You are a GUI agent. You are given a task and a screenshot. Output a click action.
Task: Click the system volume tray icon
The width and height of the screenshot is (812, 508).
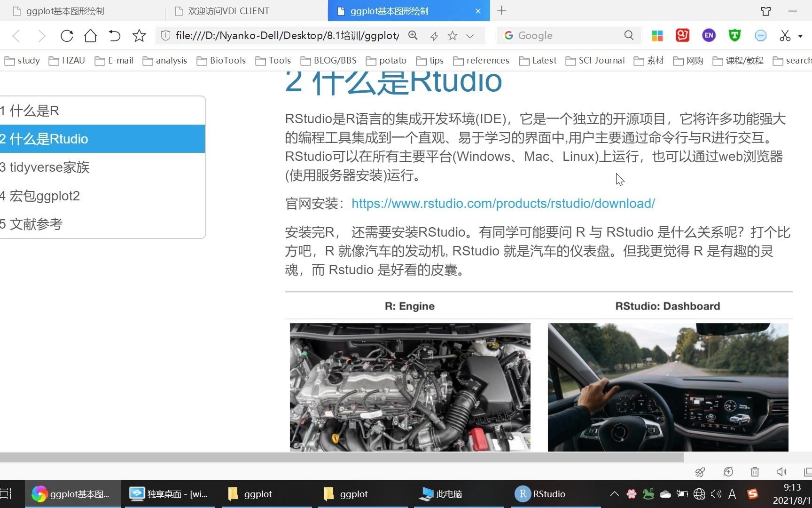716,494
